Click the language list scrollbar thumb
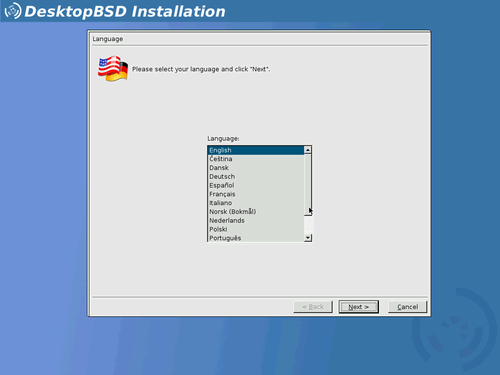 click(308, 185)
